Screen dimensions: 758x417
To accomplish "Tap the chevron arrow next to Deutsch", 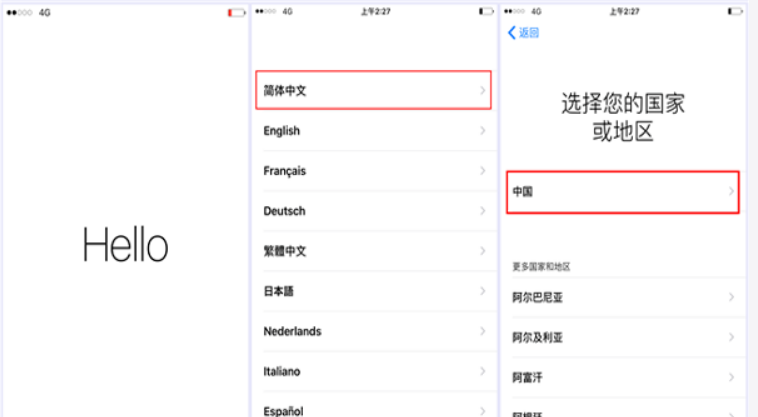I will (482, 211).
